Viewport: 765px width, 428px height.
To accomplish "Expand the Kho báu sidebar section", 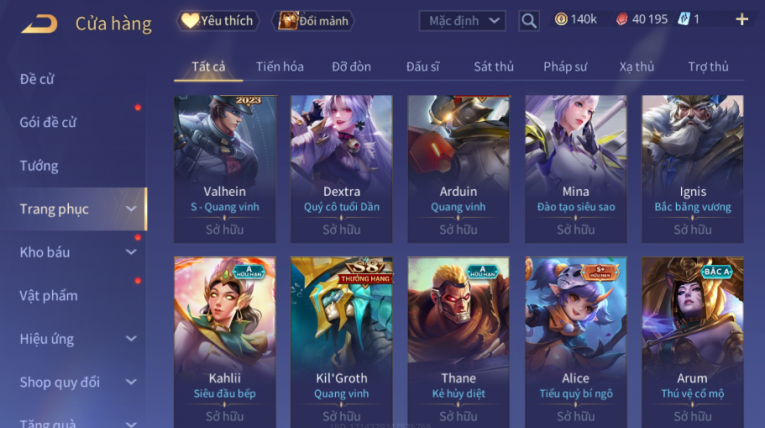I will point(131,252).
